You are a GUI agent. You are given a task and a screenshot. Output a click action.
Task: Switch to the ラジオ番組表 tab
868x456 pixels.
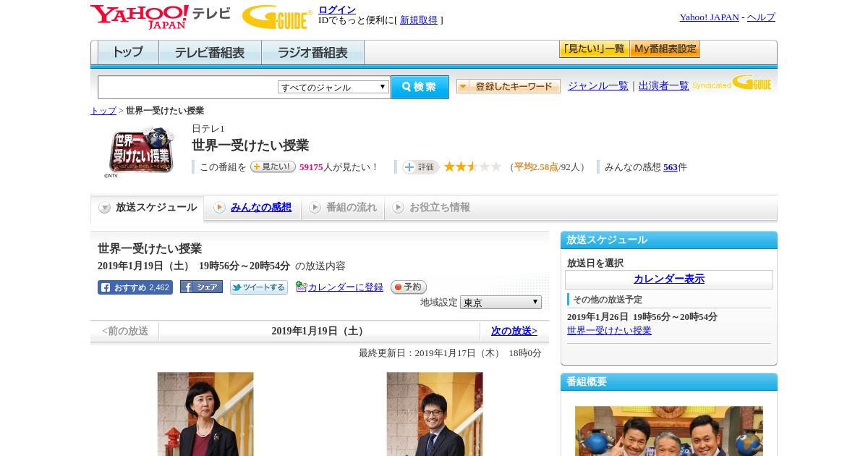[x=312, y=53]
